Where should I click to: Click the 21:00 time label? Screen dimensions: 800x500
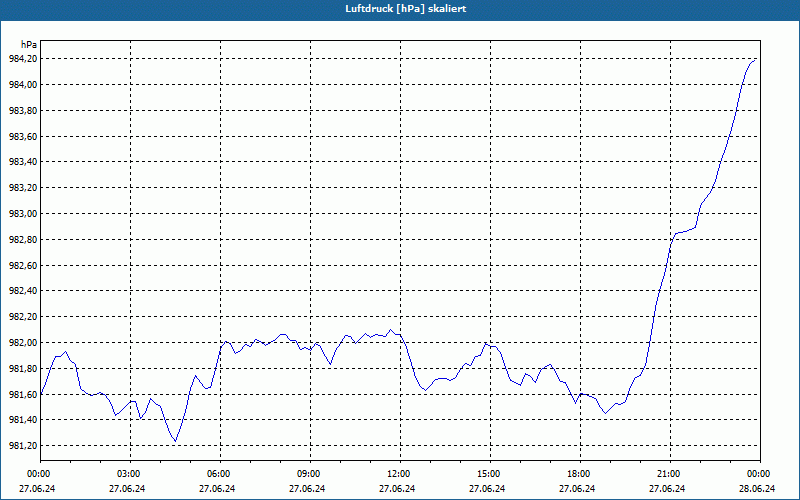pos(670,474)
